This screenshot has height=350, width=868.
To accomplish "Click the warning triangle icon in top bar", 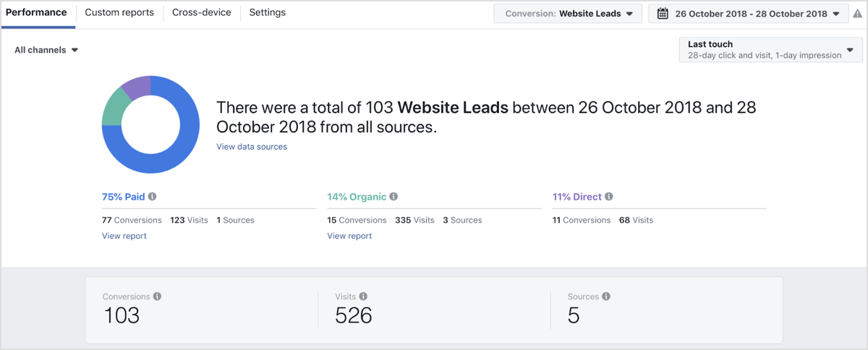I will tap(858, 14).
